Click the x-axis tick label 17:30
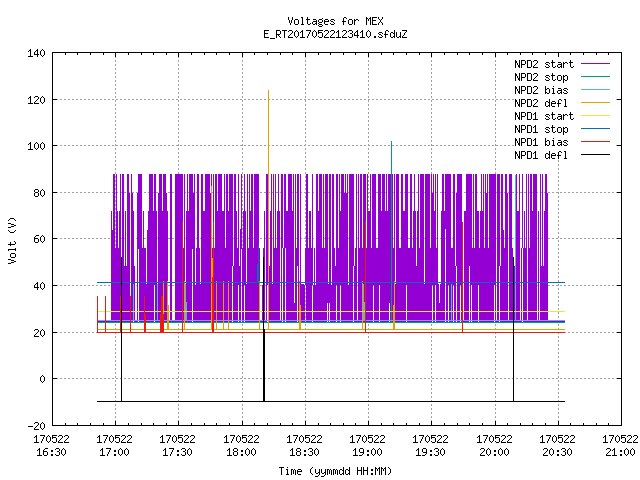Viewport: 640px width, 480px height. [177, 453]
